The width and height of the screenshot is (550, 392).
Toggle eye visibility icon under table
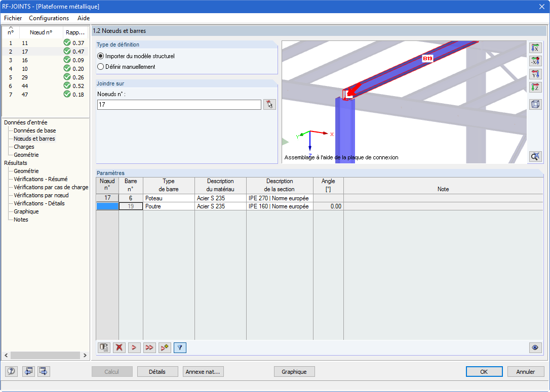tap(535, 347)
